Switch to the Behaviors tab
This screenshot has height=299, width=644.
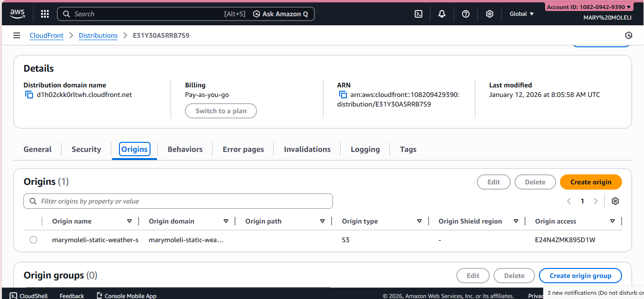point(185,149)
